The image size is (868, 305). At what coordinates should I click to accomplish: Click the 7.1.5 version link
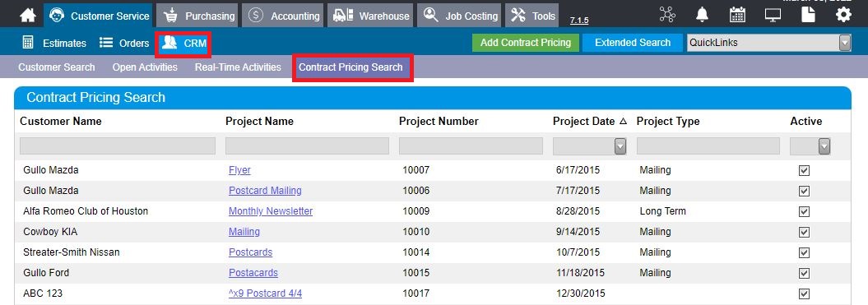click(579, 21)
